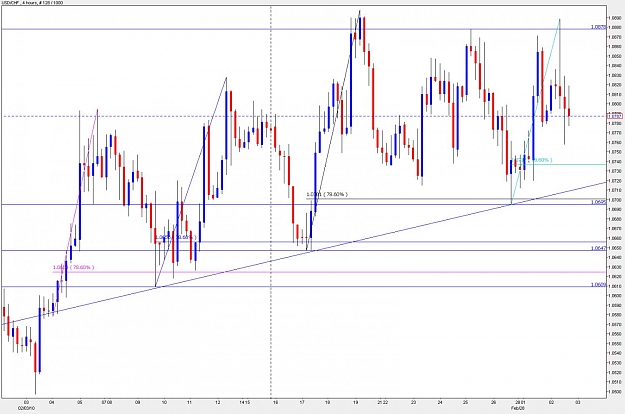
Task: Click the magenta 79.60% Fibonacci label
Action: (x=74, y=267)
